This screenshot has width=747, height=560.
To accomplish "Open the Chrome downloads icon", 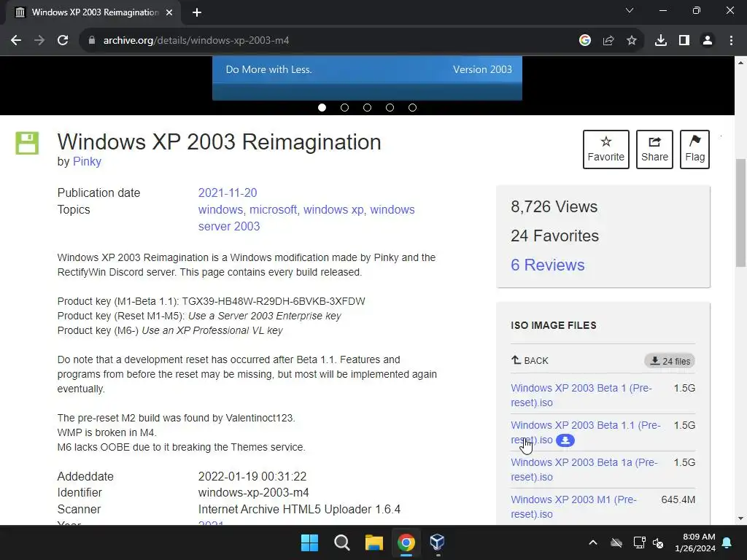I will pyautogui.click(x=661, y=41).
